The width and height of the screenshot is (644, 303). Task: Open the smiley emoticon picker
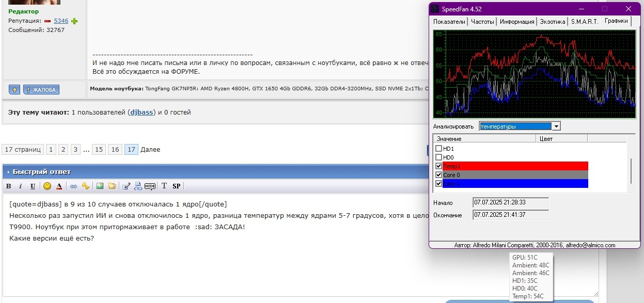[47, 186]
